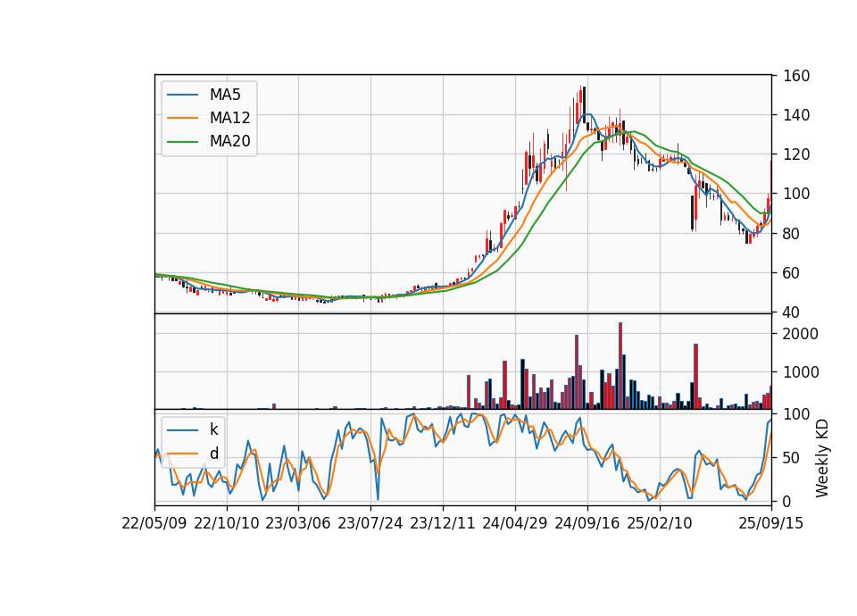Click the 2000 volume axis tick
Viewport: 857px width, 616px height.
pos(800,334)
